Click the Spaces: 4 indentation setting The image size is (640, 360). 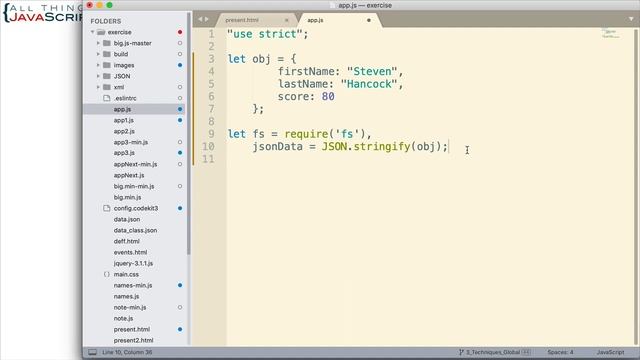[x=560, y=352]
